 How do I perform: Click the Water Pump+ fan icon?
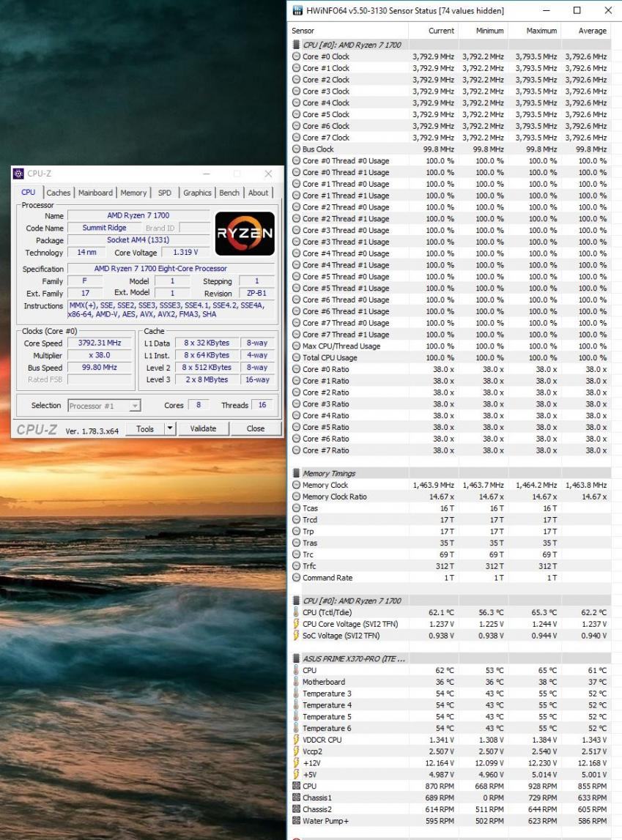[296, 821]
